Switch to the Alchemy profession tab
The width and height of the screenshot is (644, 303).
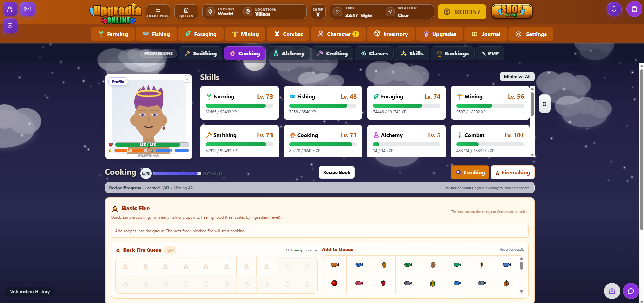(x=289, y=53)
